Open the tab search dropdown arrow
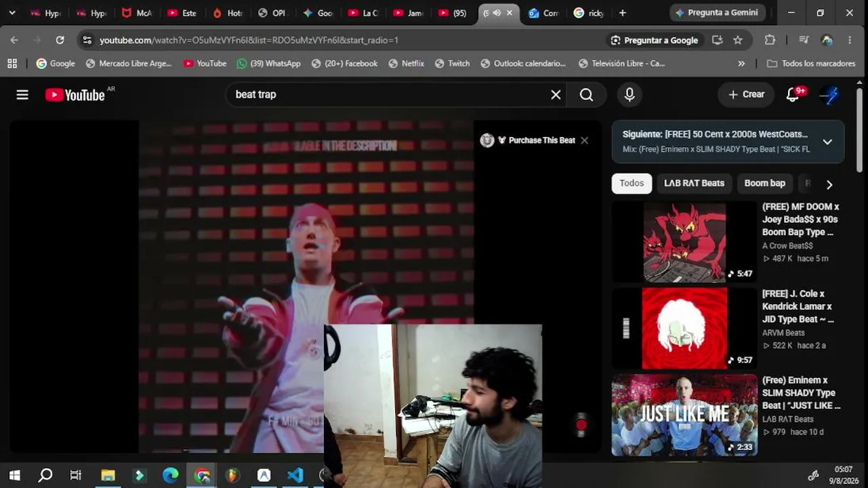Screen dimensions: 868x488 (12, 13)
